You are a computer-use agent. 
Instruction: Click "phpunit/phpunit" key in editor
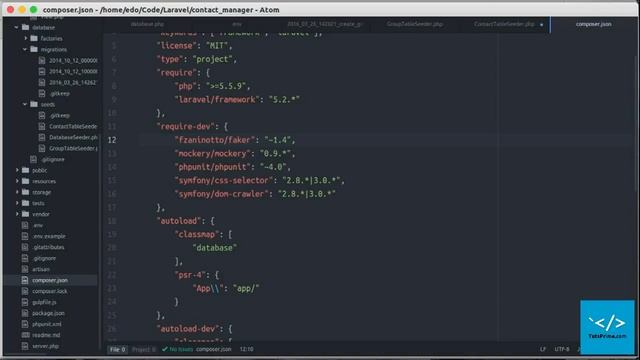click(x=212, y=167)
